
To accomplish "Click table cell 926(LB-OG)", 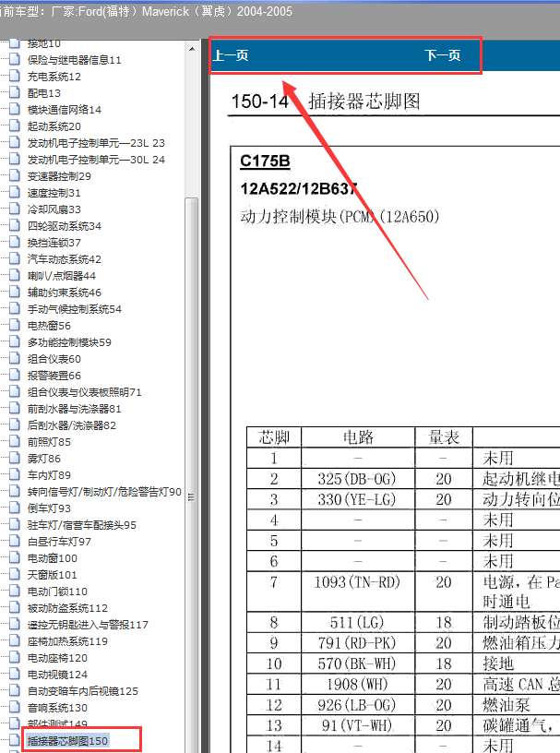I will click(x=358, y=705).
